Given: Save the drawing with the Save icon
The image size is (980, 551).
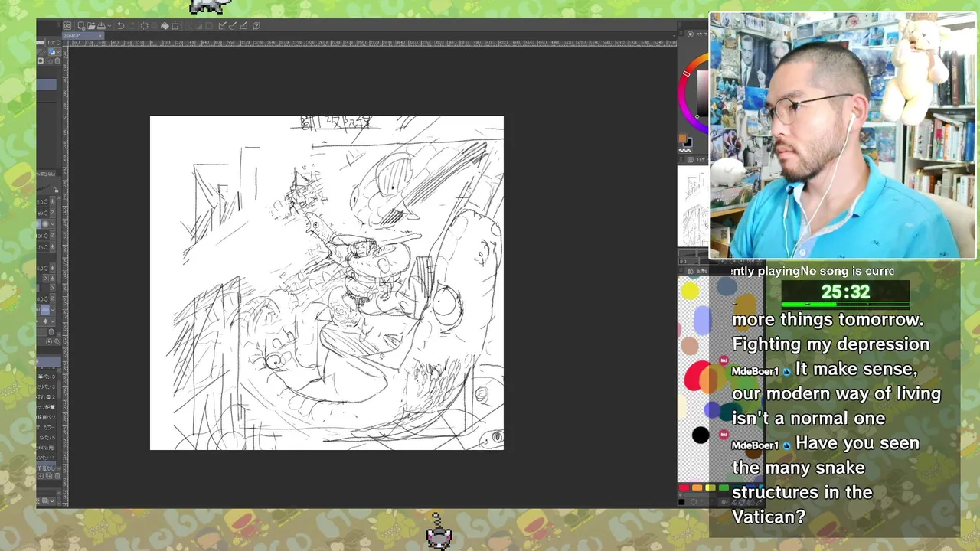Looking at the screenshot, I should coord(101,26).
